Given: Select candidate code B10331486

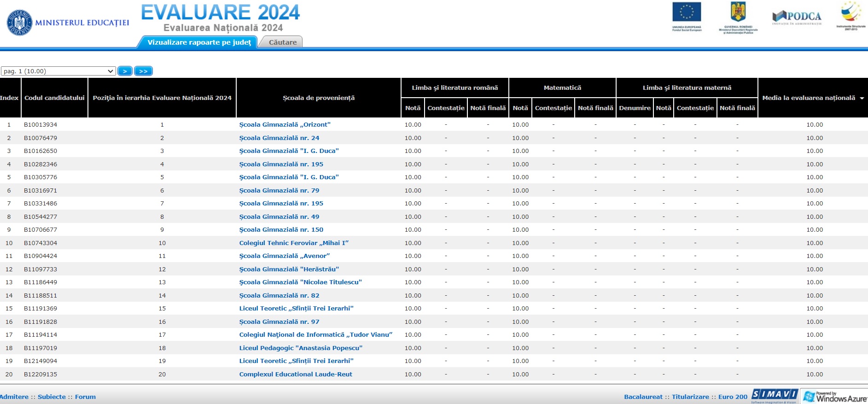Looking at the screenshot, I should click(x=41, y=203).
